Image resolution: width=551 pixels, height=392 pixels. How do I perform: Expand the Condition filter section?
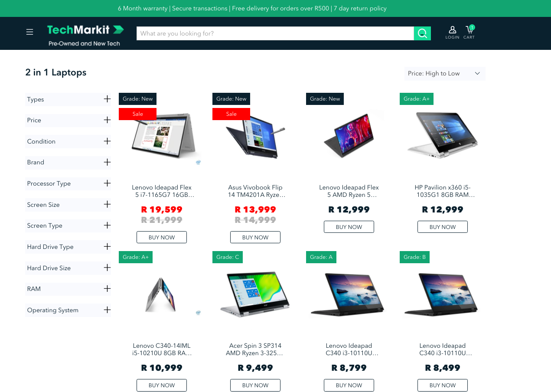click(x=68, y=141)
